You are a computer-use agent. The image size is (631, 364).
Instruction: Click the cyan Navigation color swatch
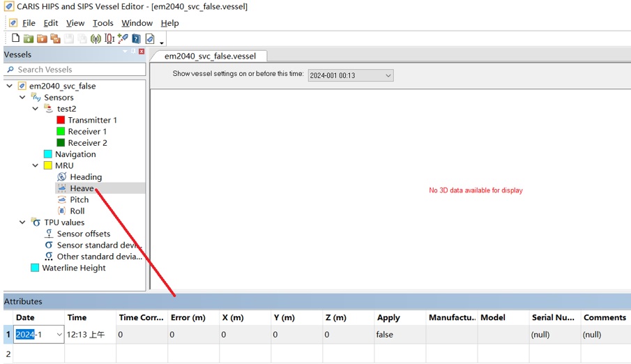(x=48, y=154)
